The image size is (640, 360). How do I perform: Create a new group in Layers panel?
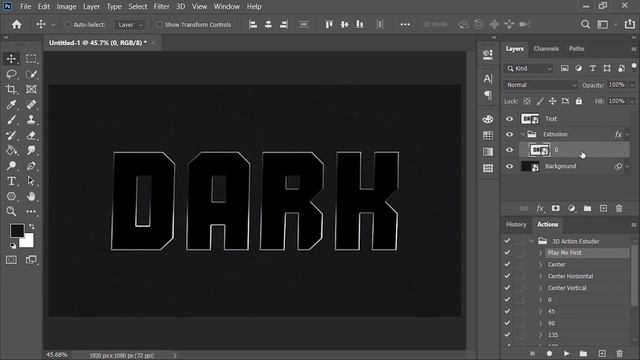click(x=587, y=209)
